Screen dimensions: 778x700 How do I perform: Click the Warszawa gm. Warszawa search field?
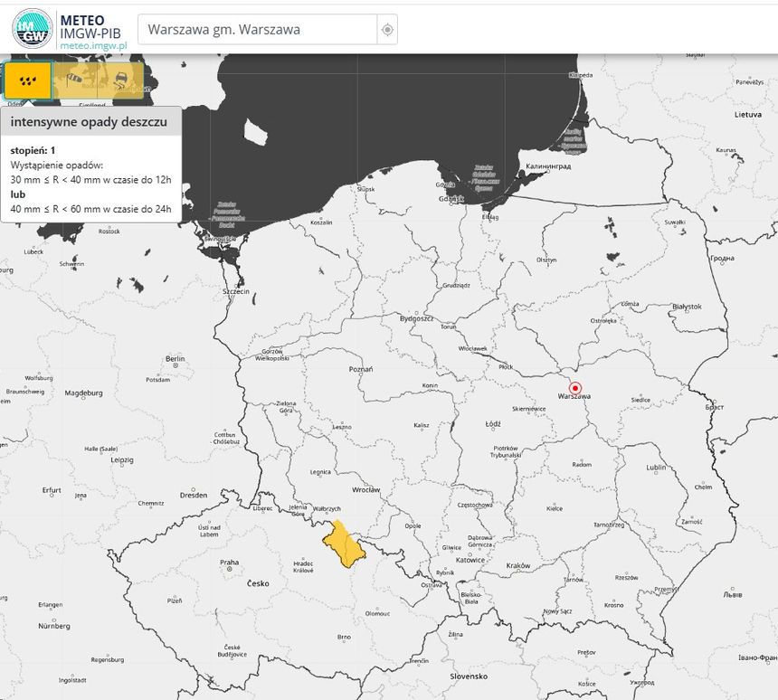click(258, 30)
